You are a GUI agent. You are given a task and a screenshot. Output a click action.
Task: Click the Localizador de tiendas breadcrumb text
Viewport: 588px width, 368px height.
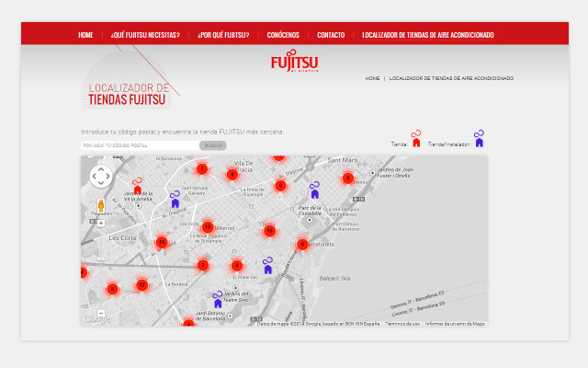click(451, 78)
